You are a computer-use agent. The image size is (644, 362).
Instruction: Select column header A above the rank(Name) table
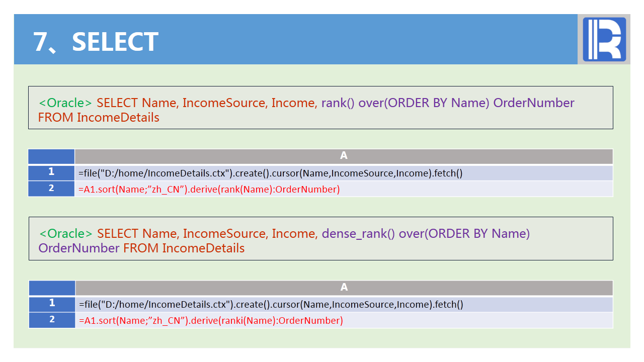(x=344, y=156)
